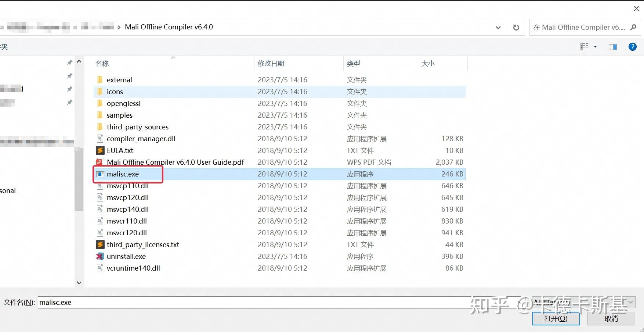644x332 pixels.
Task: Click the external folder icon
Action: point(100,80)
